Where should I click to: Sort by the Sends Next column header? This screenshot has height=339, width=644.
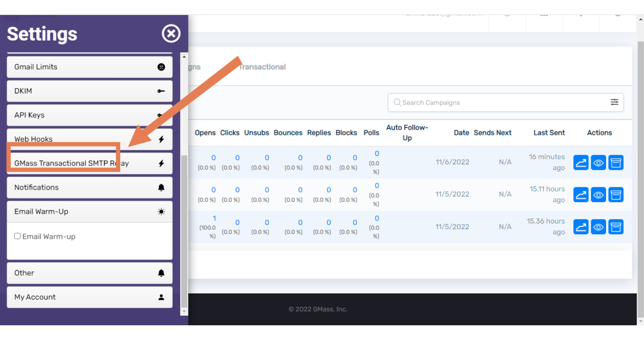[x=492, y=133]
